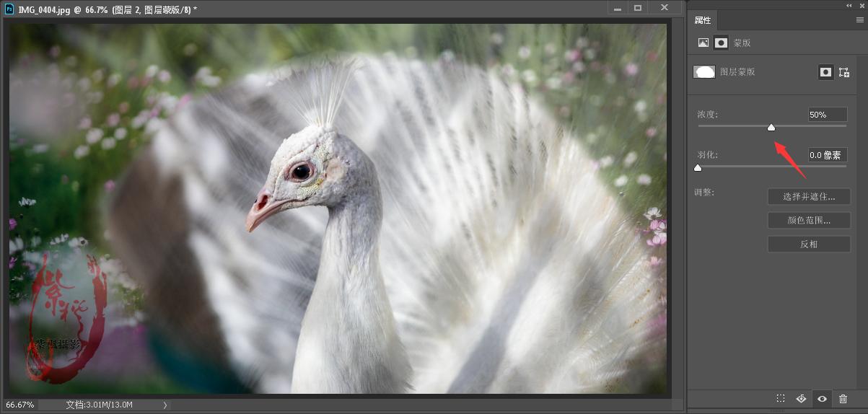Click the 蒙版 heading text
Screen dimensions: 868x414
(742, 43)
